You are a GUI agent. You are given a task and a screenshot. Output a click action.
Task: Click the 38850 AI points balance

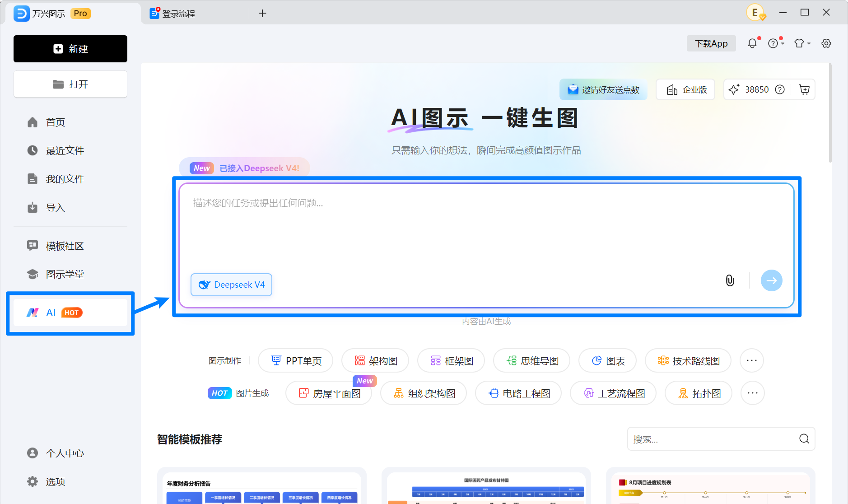tap(756, 89)
